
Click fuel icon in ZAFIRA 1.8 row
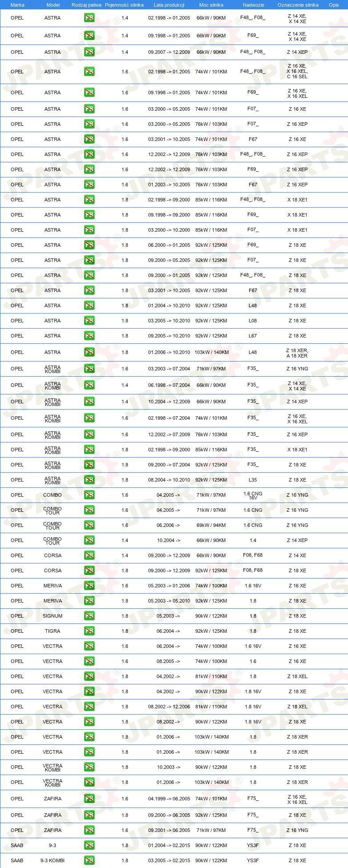point(89,815)
